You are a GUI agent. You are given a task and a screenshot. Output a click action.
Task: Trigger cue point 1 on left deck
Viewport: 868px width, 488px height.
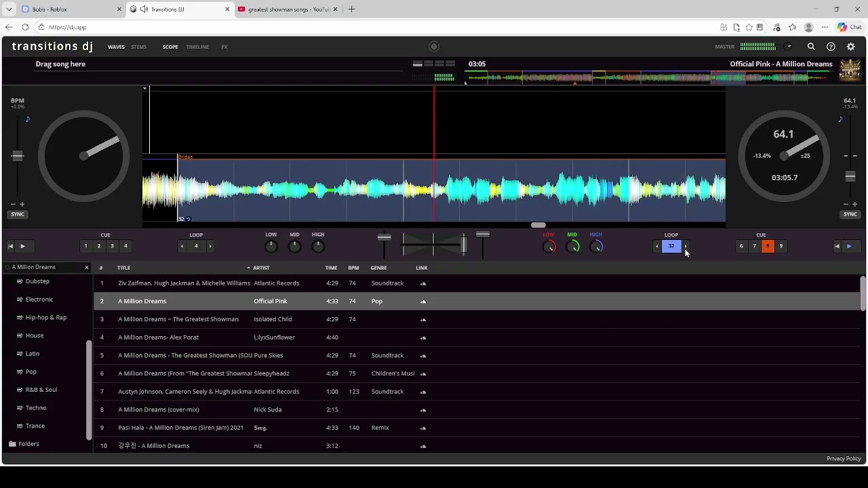pyautogui.click(x=85, y=246)
